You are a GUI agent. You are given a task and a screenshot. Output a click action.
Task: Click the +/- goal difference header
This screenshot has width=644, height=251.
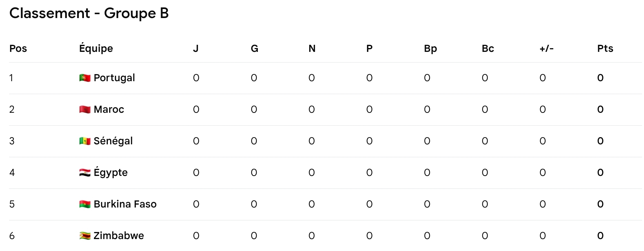(547, 48)
